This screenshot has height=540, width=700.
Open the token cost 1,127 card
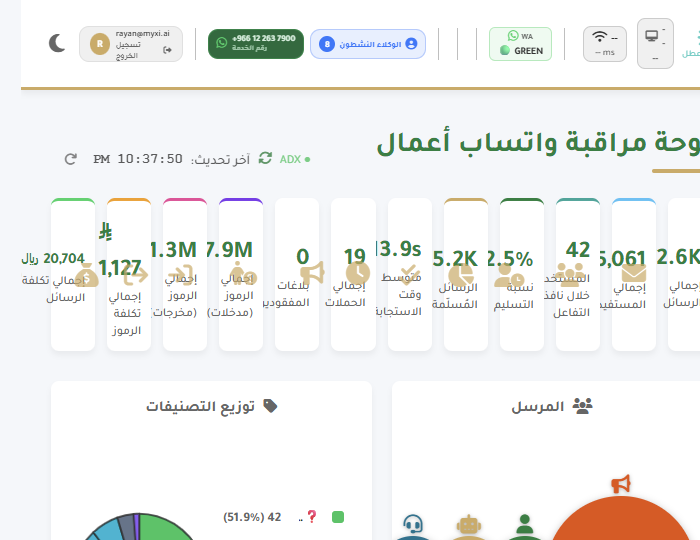tap(129, 274)
